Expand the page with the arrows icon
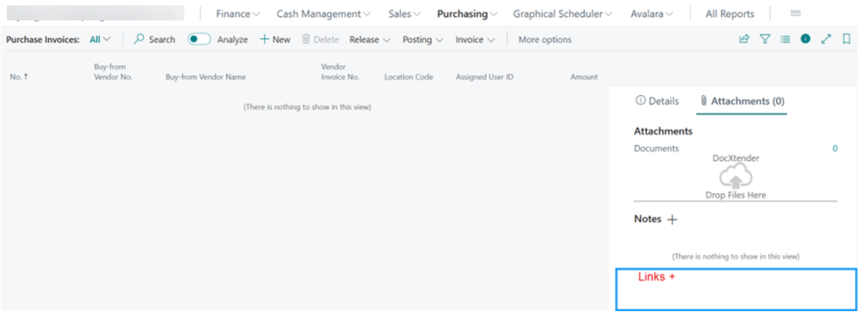 pyautogui.click(x=826, y=39)
